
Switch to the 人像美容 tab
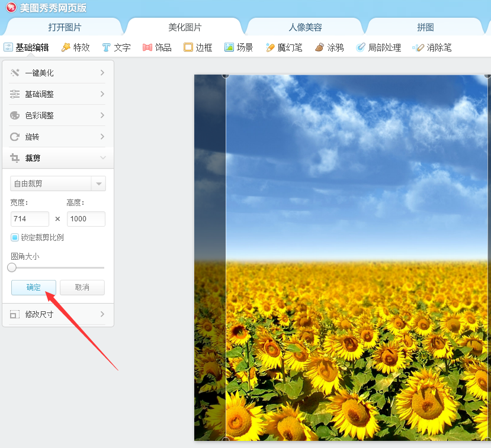[x=305, y=27]
